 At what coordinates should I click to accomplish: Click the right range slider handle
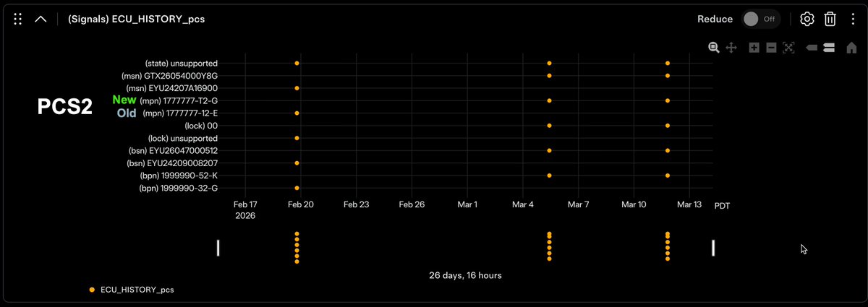coord(713,248)
